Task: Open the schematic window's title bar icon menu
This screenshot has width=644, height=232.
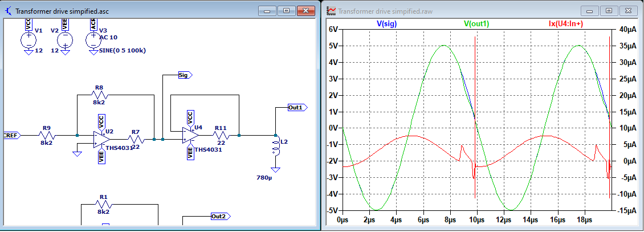Action: (x=7, y=11)
